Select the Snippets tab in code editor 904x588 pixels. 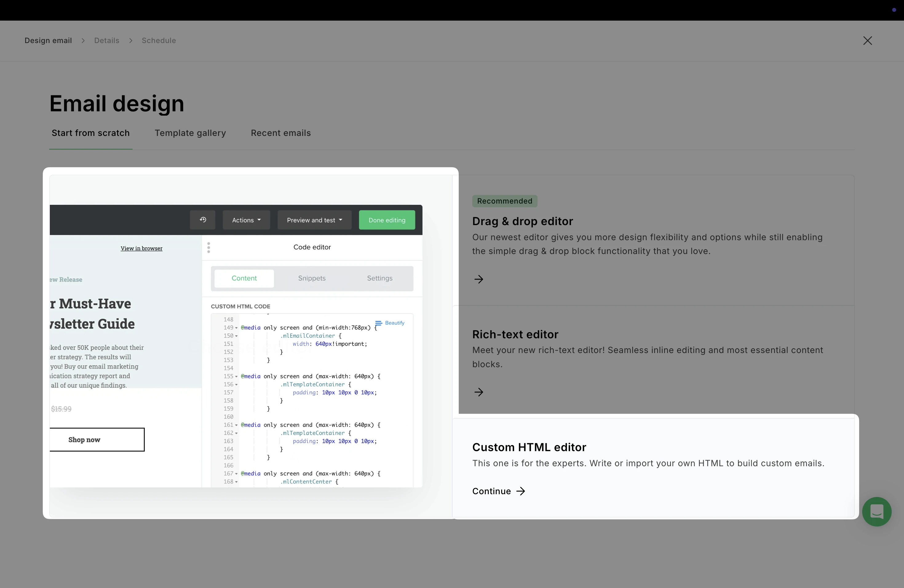pyautogui.click(x=311, y=278)
